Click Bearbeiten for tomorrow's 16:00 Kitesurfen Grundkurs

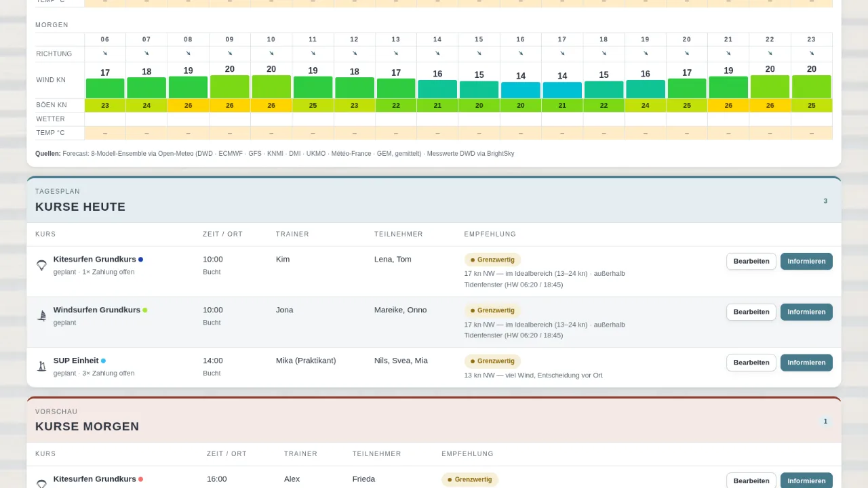(x=751, y=481)
